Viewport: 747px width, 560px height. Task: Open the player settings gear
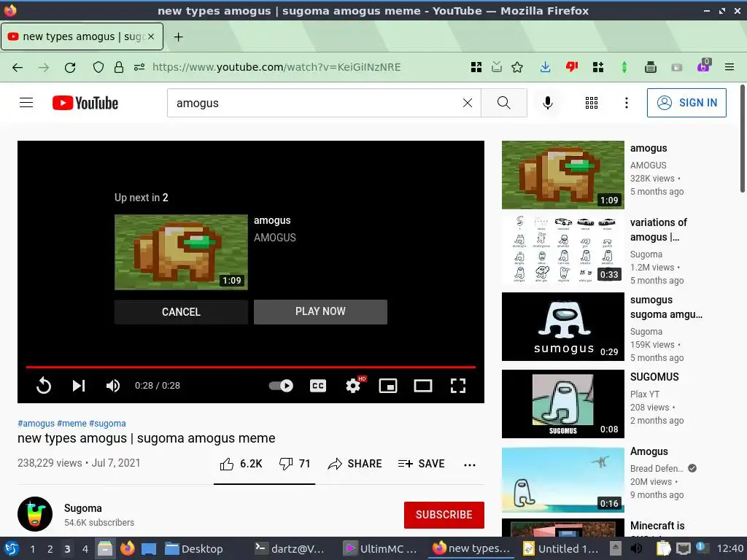point(353,385)
